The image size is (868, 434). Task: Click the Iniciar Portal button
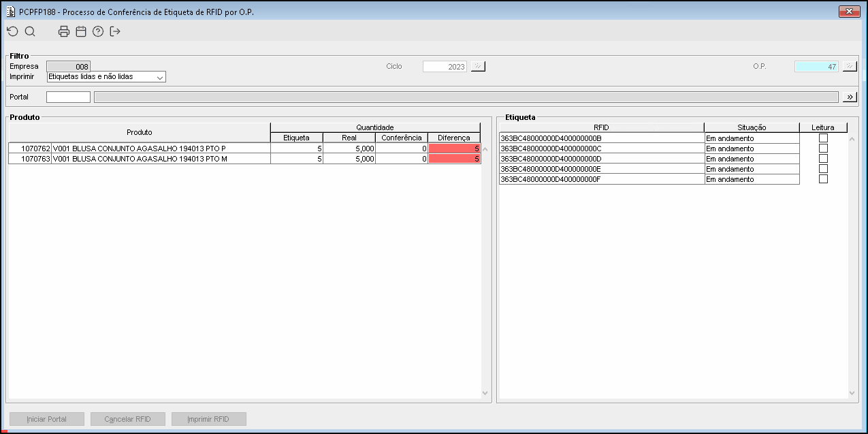point(47,419)
